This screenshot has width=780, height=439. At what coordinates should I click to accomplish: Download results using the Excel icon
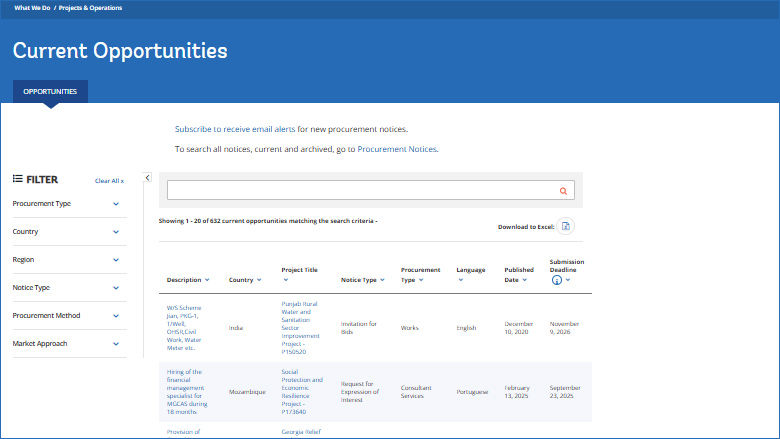565,227
